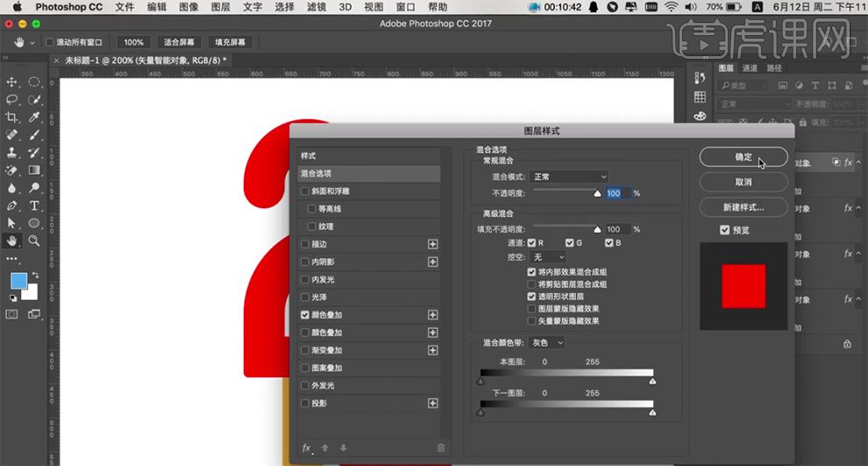The height and width of the screenshot is (466, 868).
Task: Add another 描边 effect with plus
Action: coord(433,244)
